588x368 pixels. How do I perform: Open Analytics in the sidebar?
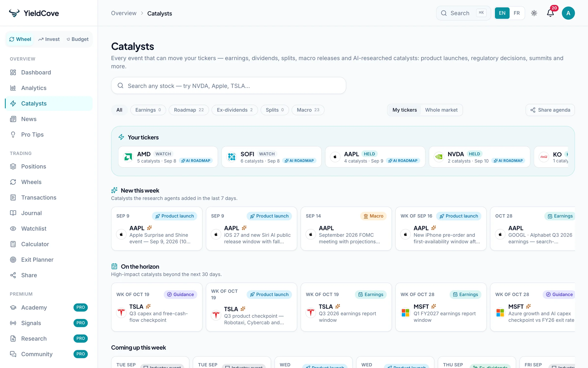[x=49, y=88]
